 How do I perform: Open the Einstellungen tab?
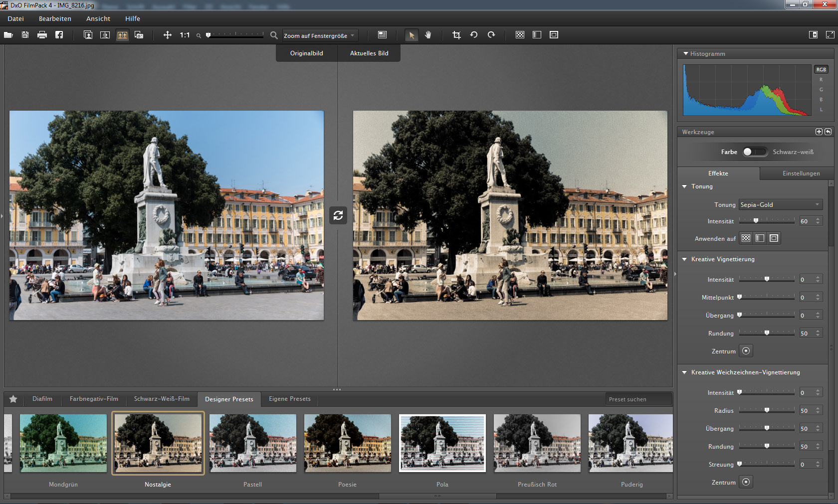(801, 173)
